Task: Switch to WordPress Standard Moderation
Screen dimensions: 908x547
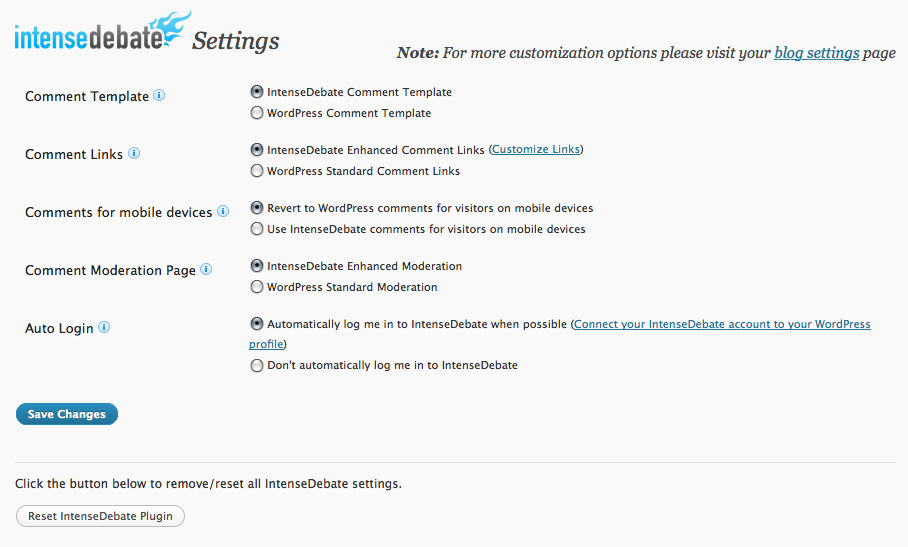Action: (257, 287)
